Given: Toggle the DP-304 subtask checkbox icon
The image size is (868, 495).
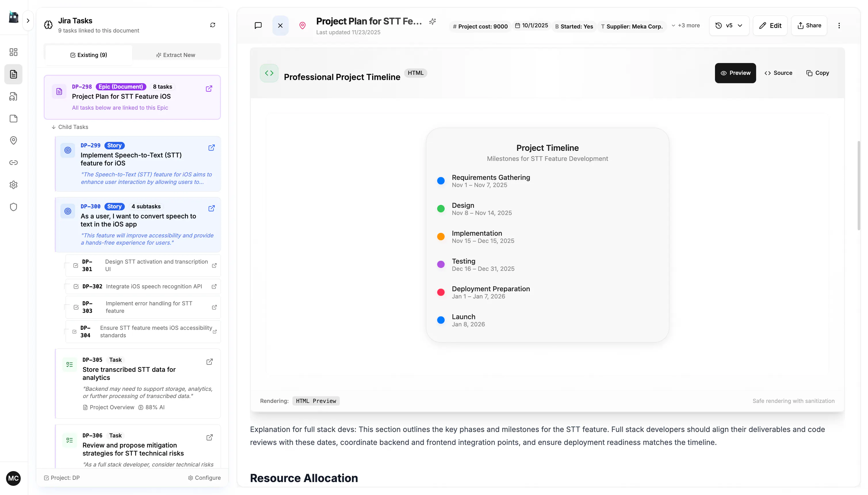Looking at the screenshot, I should 74,332.
